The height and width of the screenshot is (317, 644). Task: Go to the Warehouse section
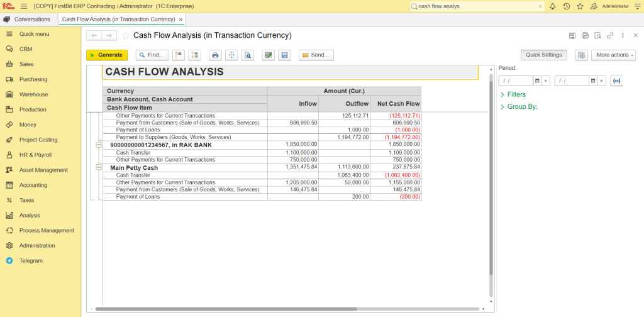pyautogui.click(x=34, y=94)
